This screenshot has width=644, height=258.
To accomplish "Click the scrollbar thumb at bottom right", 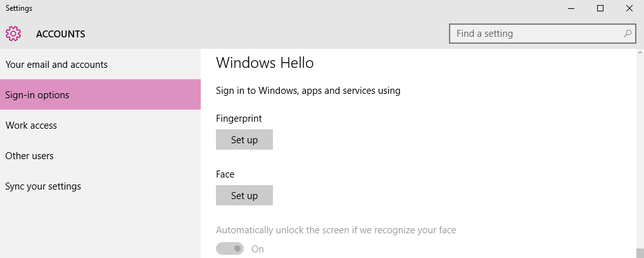I will (x=640, y=253).
